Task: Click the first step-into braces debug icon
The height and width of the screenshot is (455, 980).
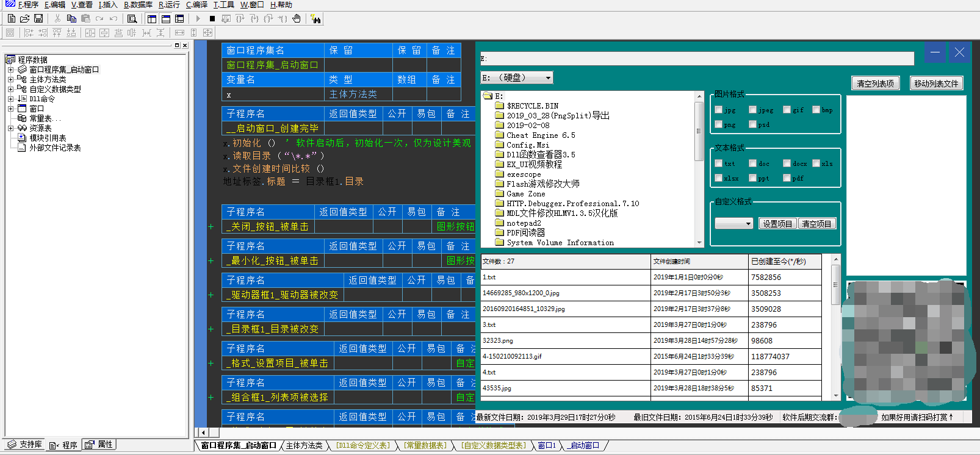Action: coord(240,19)
